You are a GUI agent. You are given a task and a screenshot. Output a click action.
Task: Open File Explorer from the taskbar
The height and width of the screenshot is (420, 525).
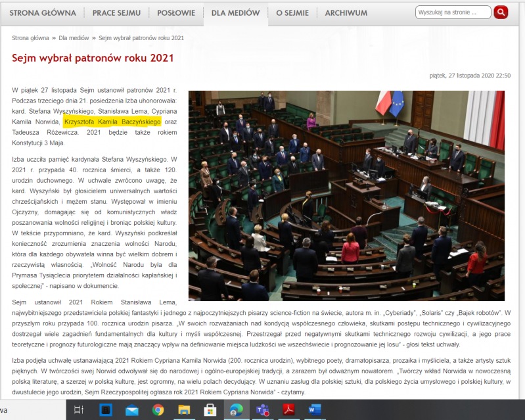[184, 409]
